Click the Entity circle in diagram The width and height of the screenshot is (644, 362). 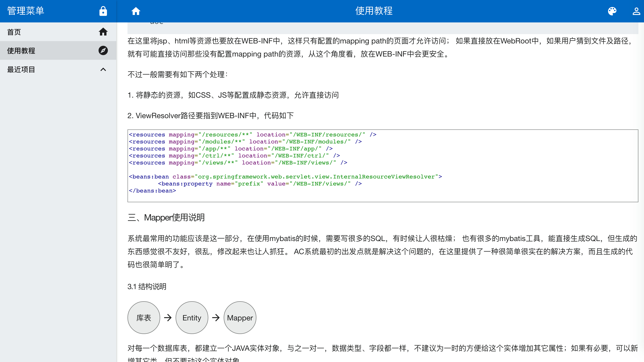[192, 317]
